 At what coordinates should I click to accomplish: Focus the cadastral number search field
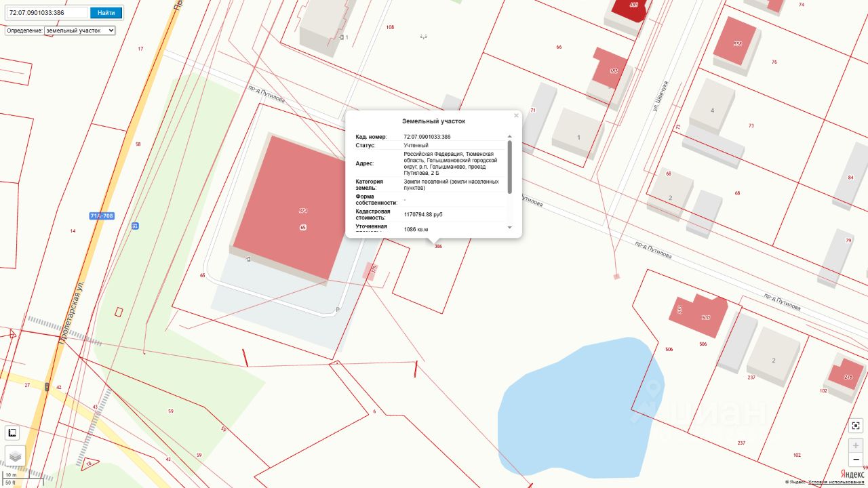47,12
